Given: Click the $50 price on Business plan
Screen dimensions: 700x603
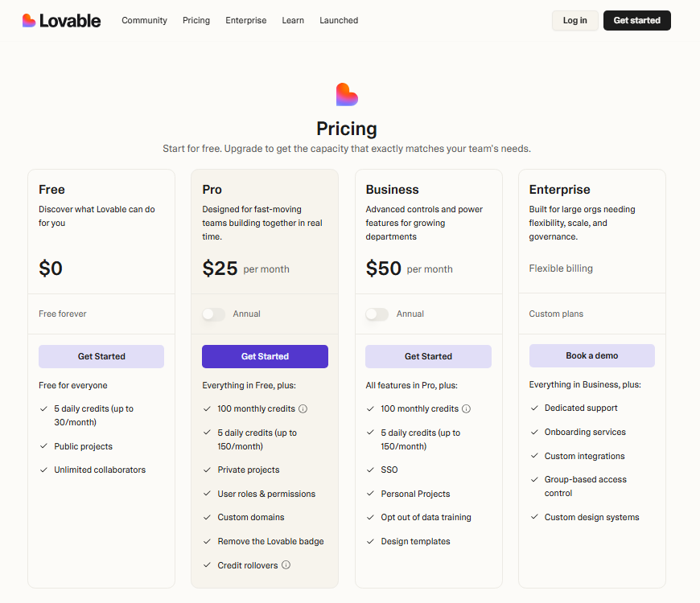Looking at the screenshot, I should click(384, 268).
